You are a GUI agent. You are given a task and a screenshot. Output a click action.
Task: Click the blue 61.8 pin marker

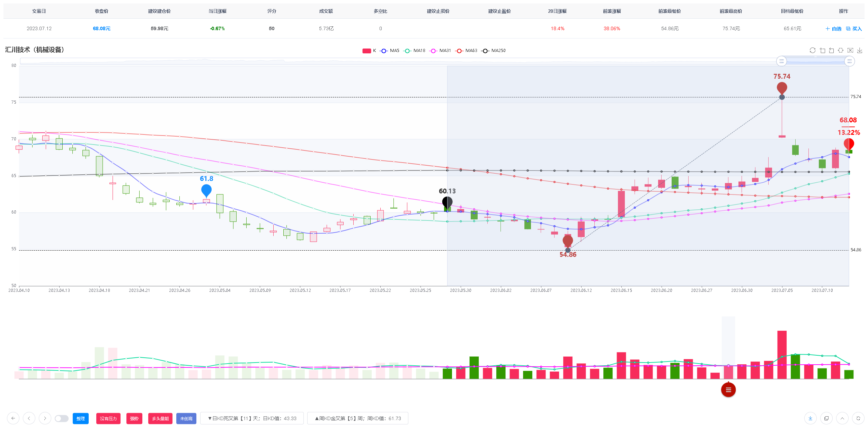[206, 191]
